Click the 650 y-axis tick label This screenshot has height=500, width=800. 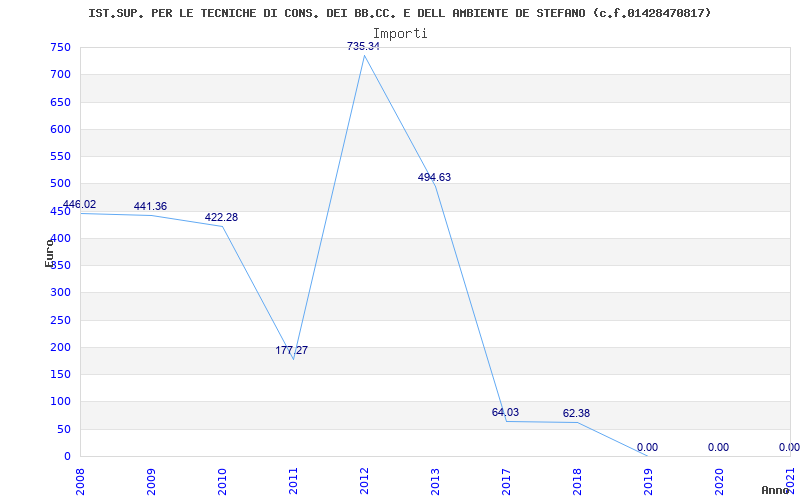(x=60, y=102)
